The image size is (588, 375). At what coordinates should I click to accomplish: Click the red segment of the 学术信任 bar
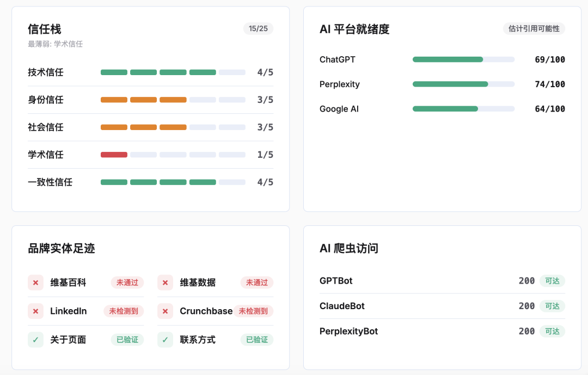tap(114, 155)
